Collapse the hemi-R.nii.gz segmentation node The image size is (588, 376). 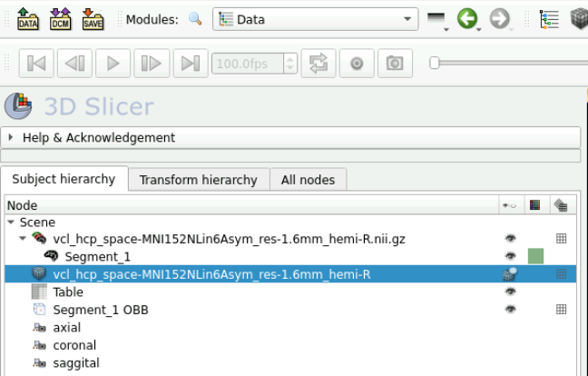tap(23, 238)
